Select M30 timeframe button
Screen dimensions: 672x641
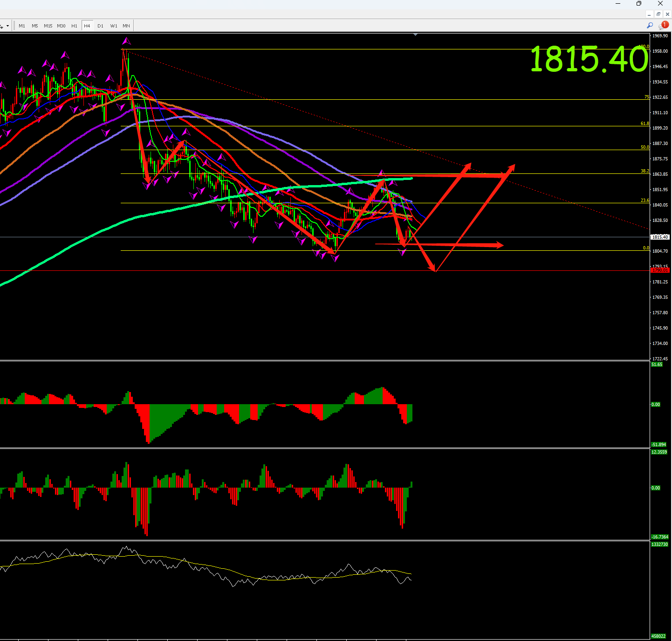pos(61,26)
